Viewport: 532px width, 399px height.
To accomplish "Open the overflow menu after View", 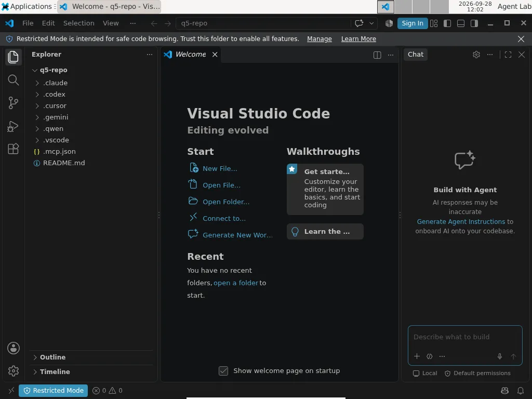I will coord(132,23).
